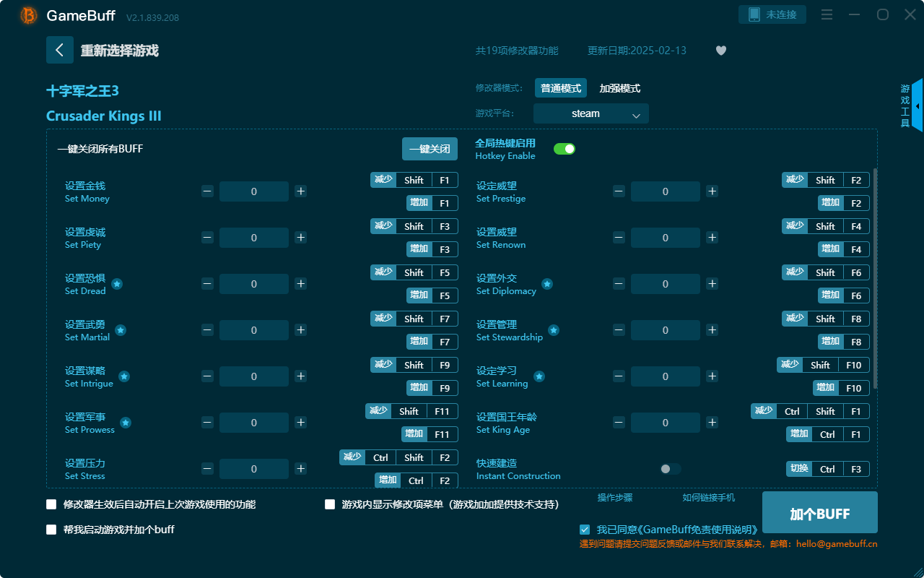Disable the Hotkey Enable toggle
This screenshot has width=924, height=578.
564,148
